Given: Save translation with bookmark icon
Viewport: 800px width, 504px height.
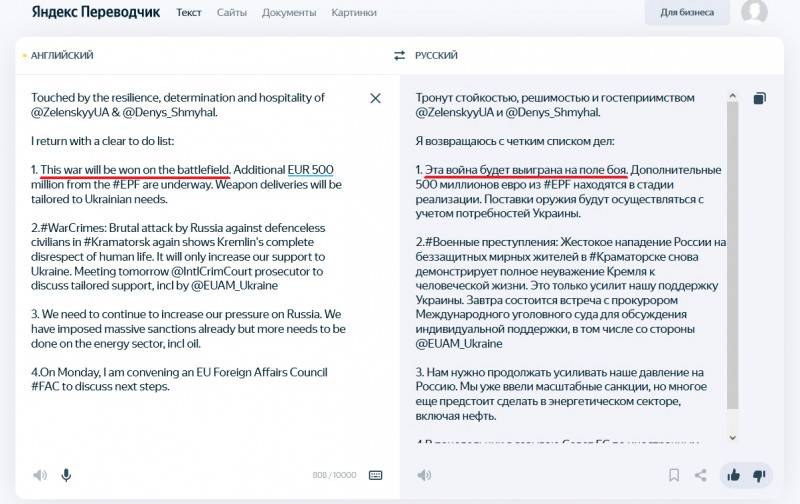Looking at the screenshot, I should coord(674,475).
